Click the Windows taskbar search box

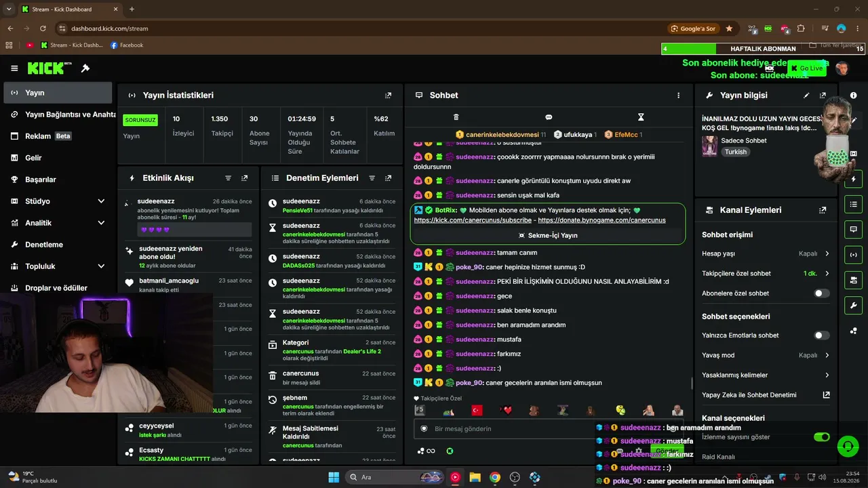[395, 477]
